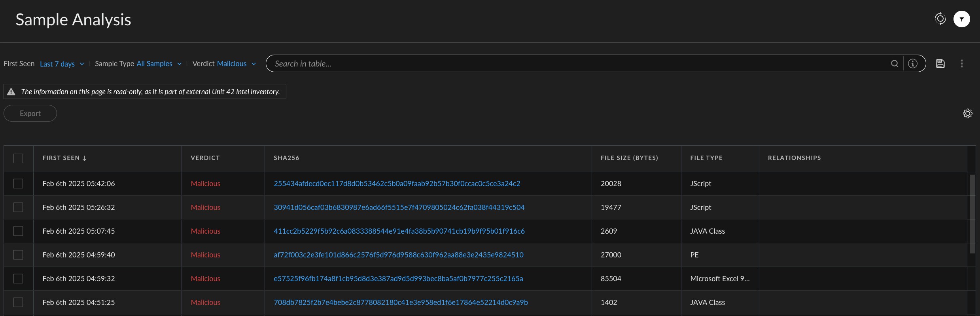
Task: Open the search info icon
Action: [913, 64]
